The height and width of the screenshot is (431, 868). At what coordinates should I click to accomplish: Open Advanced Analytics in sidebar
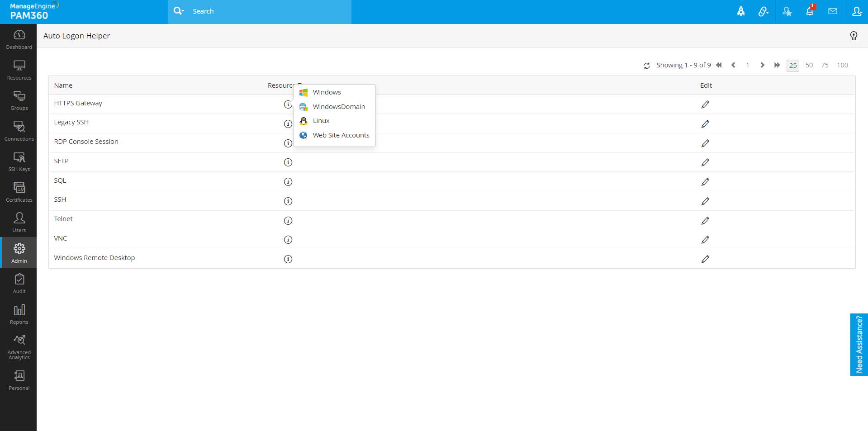pyautogui.click(x=19, y=347)
